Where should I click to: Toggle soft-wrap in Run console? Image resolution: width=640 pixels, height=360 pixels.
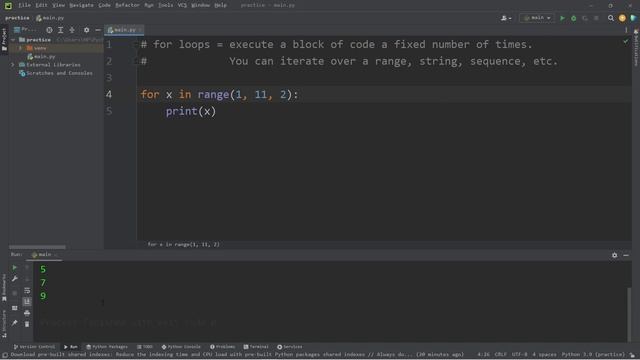[x=27, y=290]
